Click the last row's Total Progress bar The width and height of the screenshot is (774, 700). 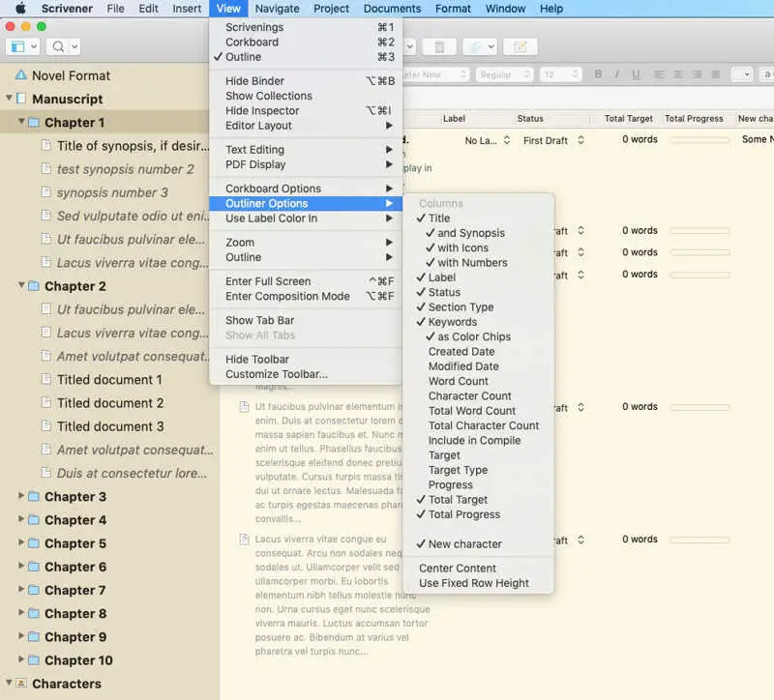(x=700, y=540)
